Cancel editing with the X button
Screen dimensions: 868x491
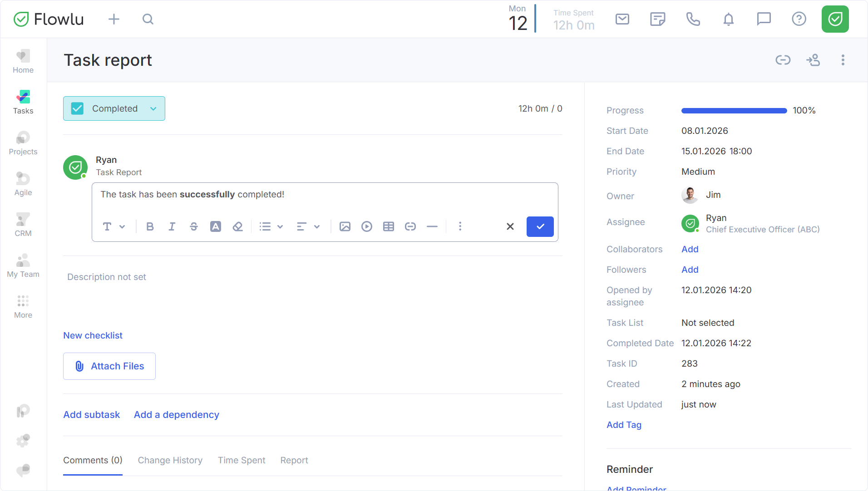coord(510,226)
